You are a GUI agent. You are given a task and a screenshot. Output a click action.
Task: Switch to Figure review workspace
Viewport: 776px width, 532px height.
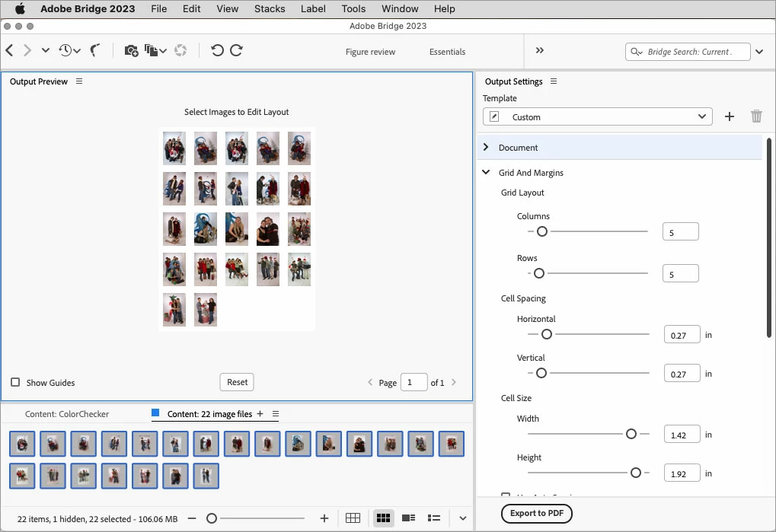(370, 52)
